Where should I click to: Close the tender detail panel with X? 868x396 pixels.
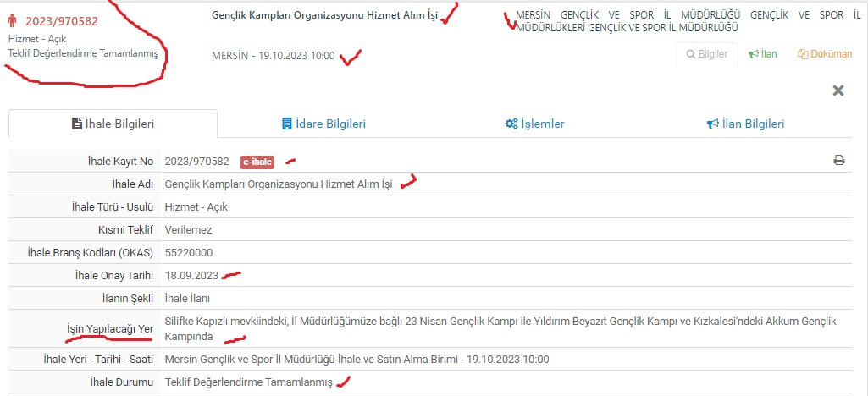(838, 91)
